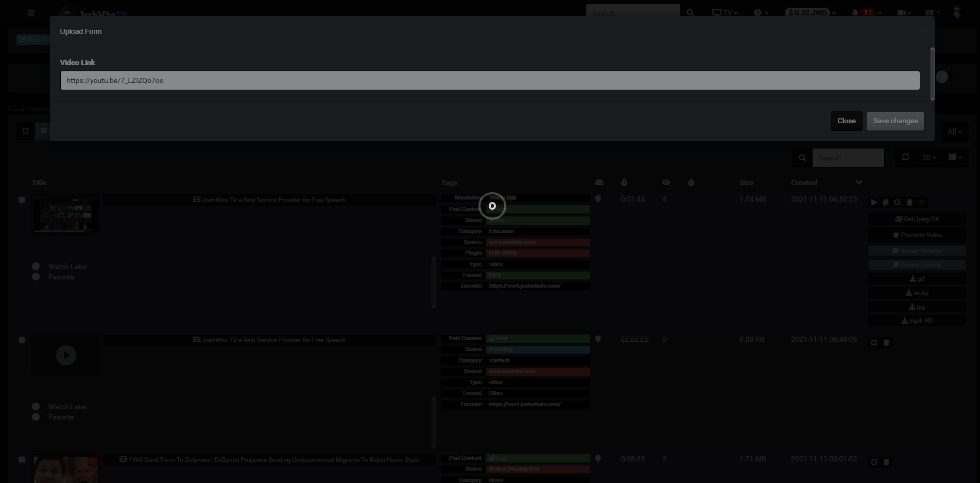Viewport: 980px width, 483px height.
Task: Click the Close button in Upload Form
Action: click(x=846, y=121)
